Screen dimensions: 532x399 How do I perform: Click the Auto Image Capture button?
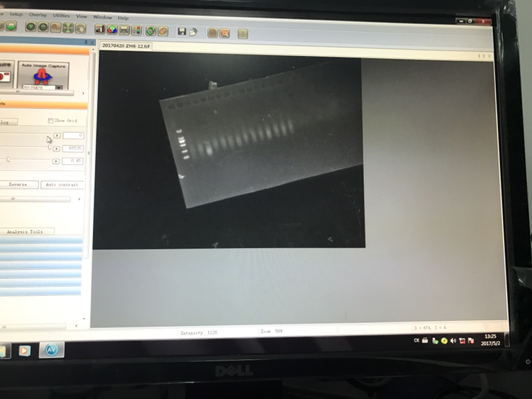[43, 75]
